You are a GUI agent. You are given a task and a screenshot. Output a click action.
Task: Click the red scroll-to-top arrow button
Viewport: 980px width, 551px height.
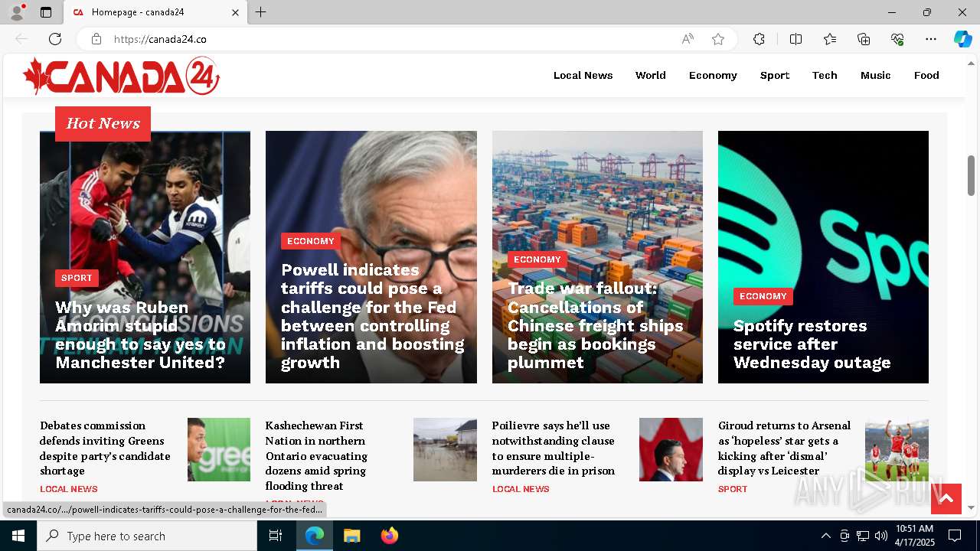(946, 499)
